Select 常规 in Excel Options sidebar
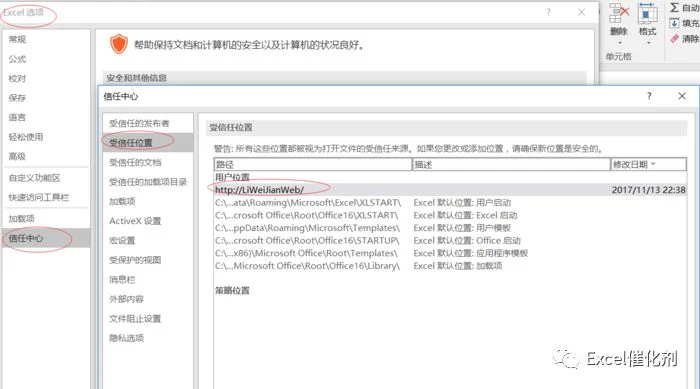700x389 pixels. coord(46,39)
